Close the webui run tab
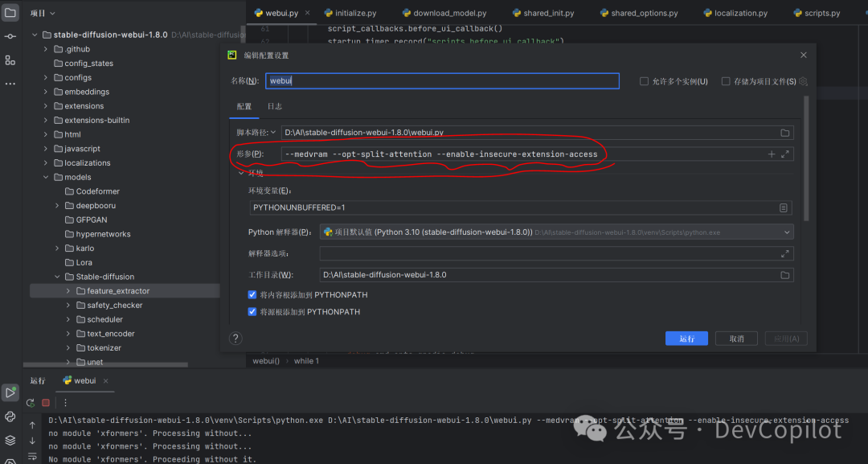The image size is (868, 464). (x=106, y=380)
